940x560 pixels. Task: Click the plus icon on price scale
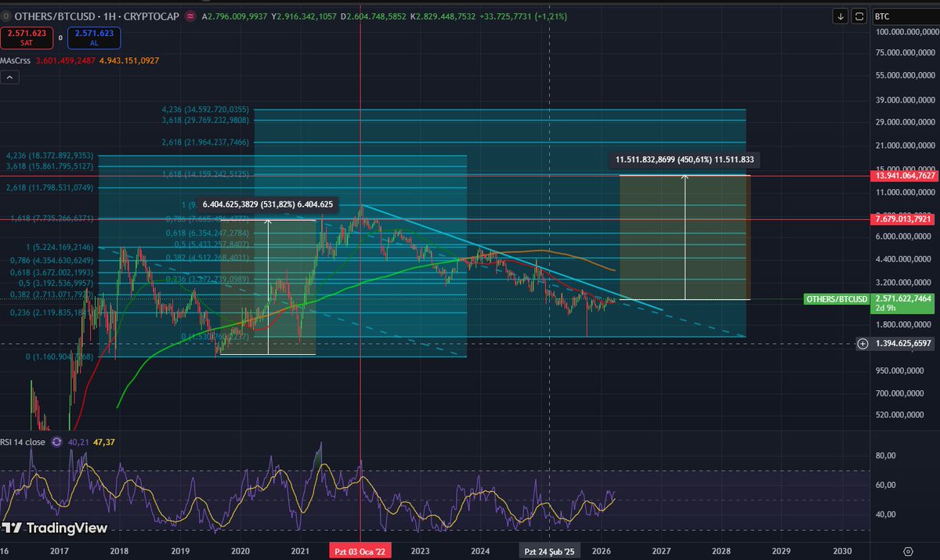tap(862, 343)
